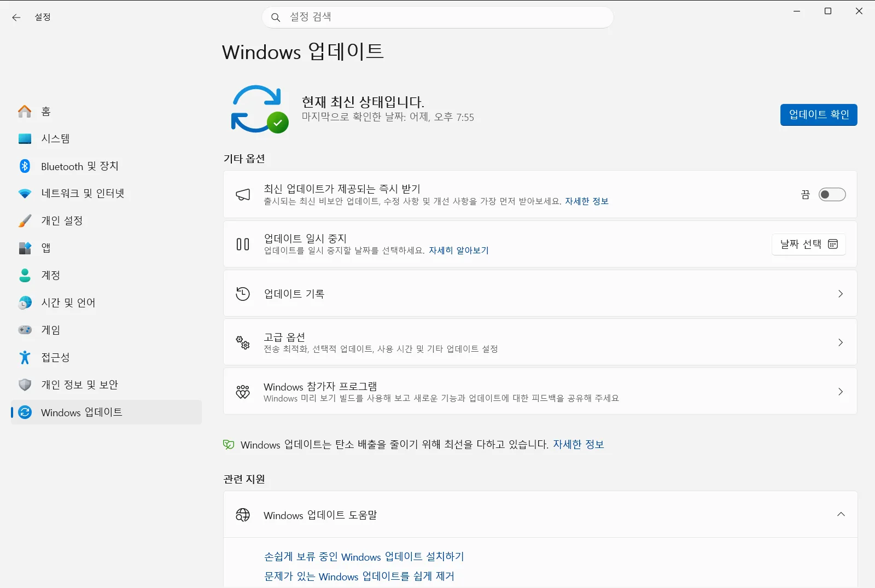This screenshot has width=875, height=588.
Task: Click the Apps icon in sidebar
Action: coord(25,248)
